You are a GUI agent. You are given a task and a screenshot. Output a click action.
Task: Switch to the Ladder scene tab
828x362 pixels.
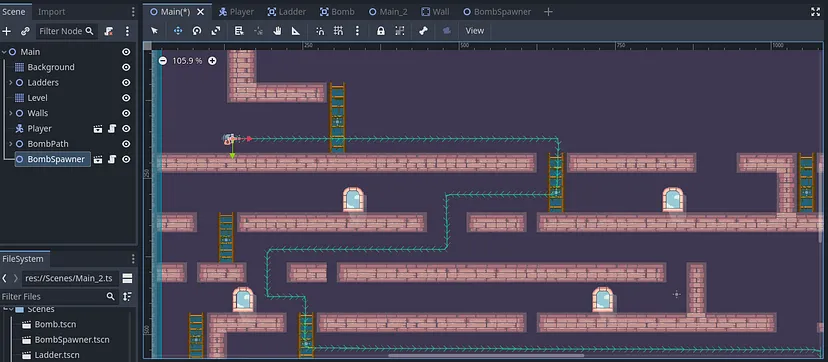[x=286, y=12]
